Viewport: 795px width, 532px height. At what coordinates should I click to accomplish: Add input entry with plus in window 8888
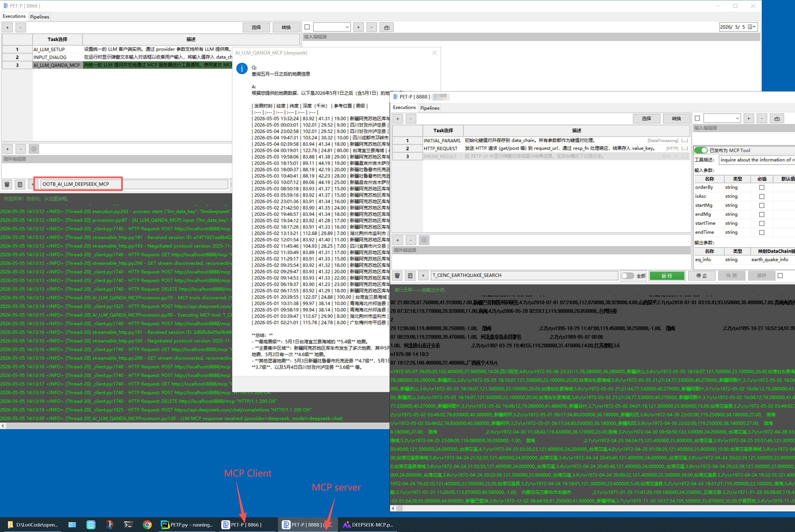coord(749,119)
